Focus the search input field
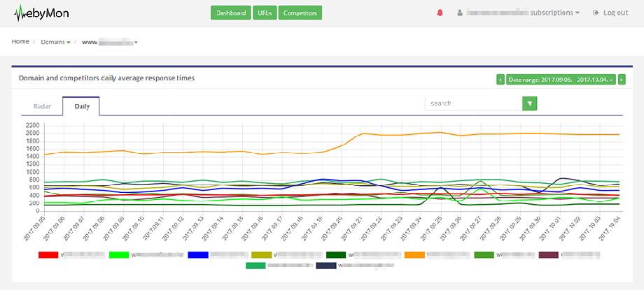 click(x=474, y=103)
